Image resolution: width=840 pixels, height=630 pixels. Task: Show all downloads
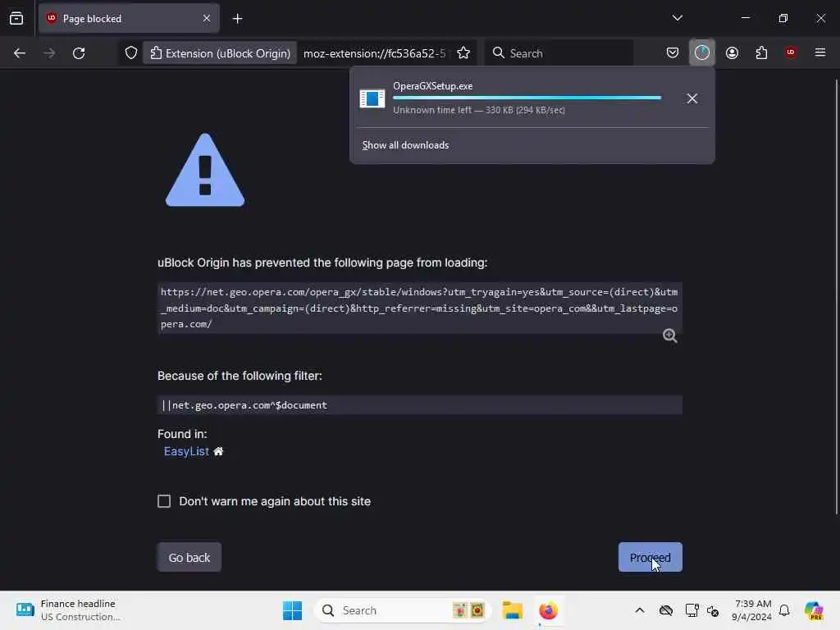[405, 145]
